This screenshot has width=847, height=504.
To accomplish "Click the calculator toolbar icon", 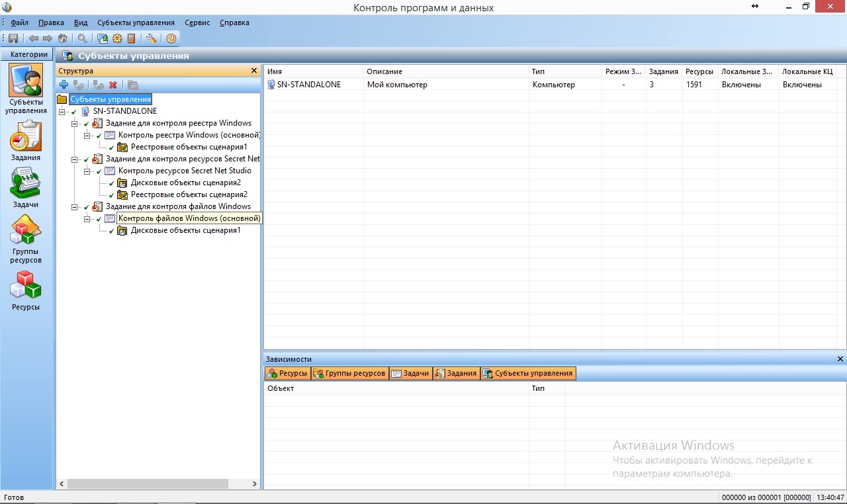I will coord(131,38).
